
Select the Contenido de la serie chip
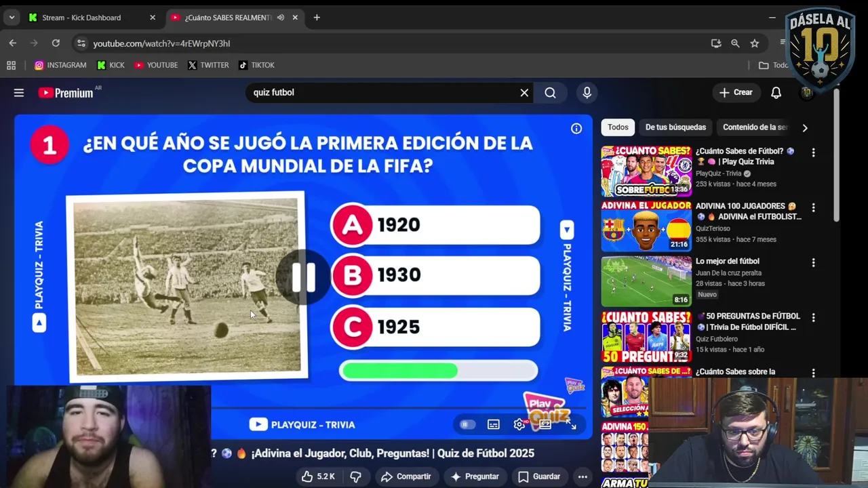(x=755, y=127)
